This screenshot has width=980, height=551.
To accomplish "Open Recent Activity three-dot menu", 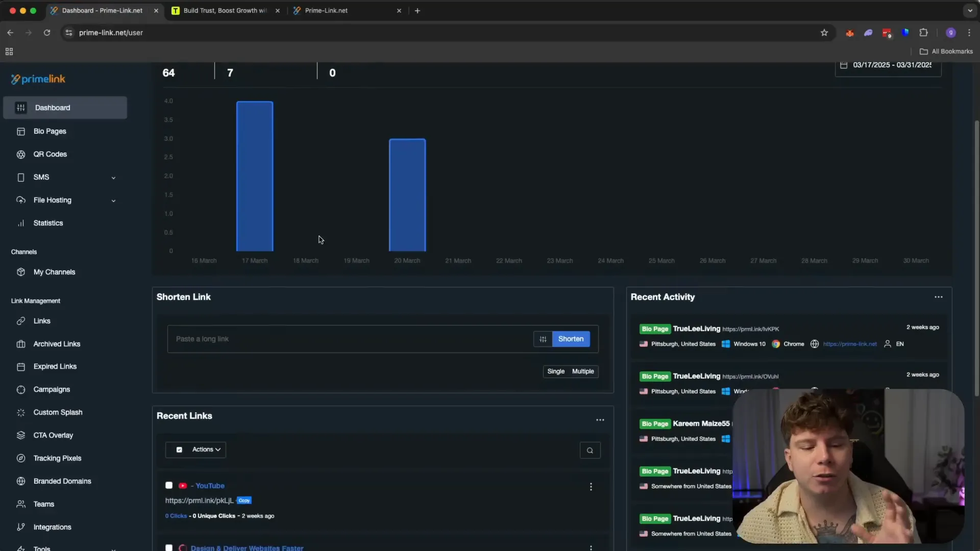I will [939, 297].
